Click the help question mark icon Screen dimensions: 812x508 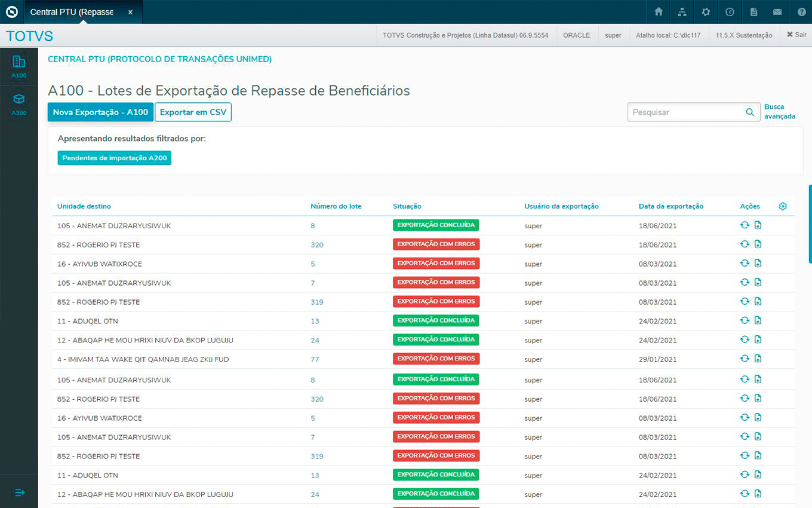click(x=801, y=12)
